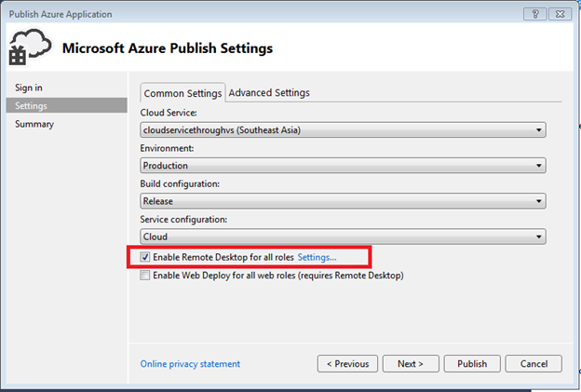The image size is (581, 392).
Task: Open the Summary step
Action: click(34, 124)
